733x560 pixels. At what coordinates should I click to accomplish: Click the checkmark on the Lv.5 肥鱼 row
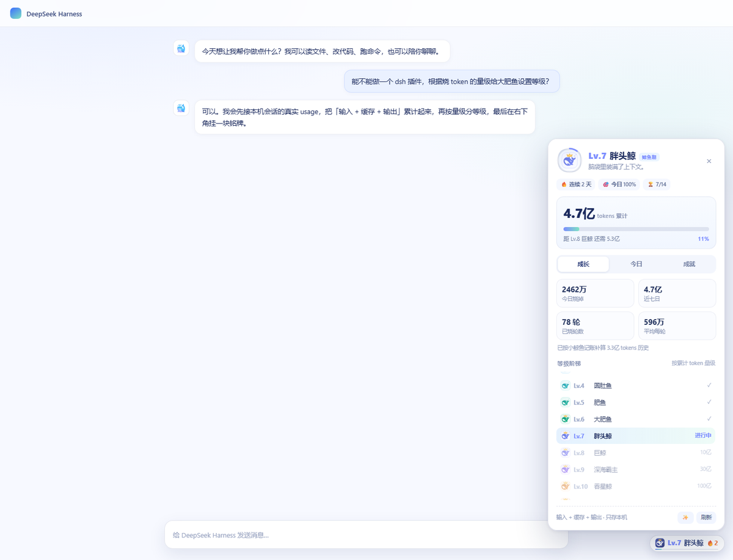tap(709, 402)
